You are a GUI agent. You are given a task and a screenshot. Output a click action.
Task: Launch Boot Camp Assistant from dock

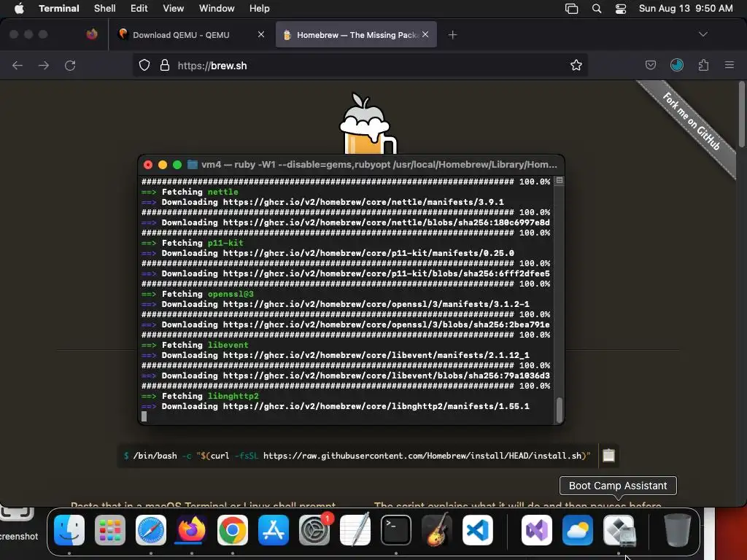pos(619,530)
